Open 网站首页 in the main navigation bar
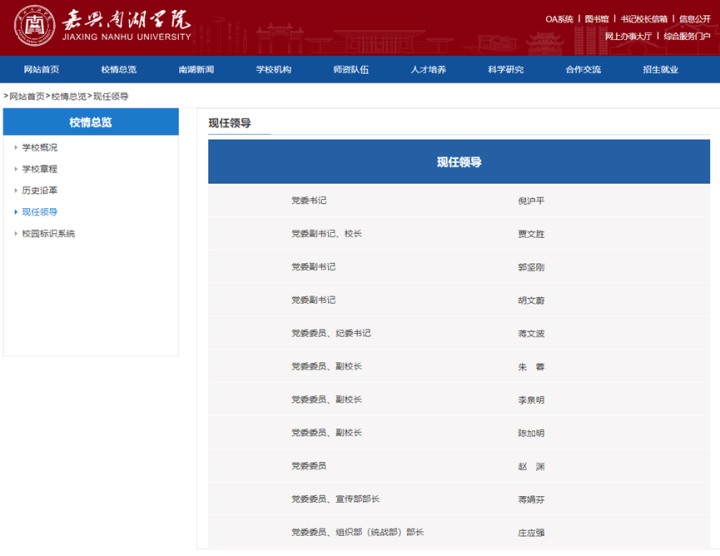Viewport: 720px width, 556px height. (x=42, y=70)
